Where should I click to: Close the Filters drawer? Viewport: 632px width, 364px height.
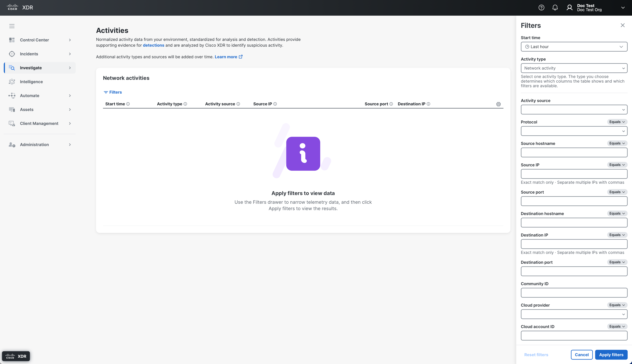[622, 25]
